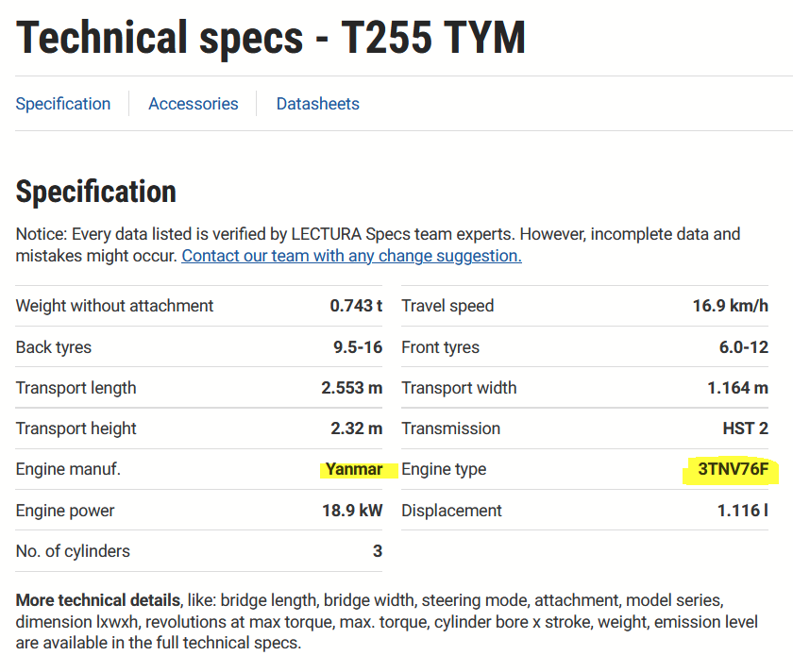
Task: Select the highlighted 3TNV76F engine type value
Action: [733, 469]
